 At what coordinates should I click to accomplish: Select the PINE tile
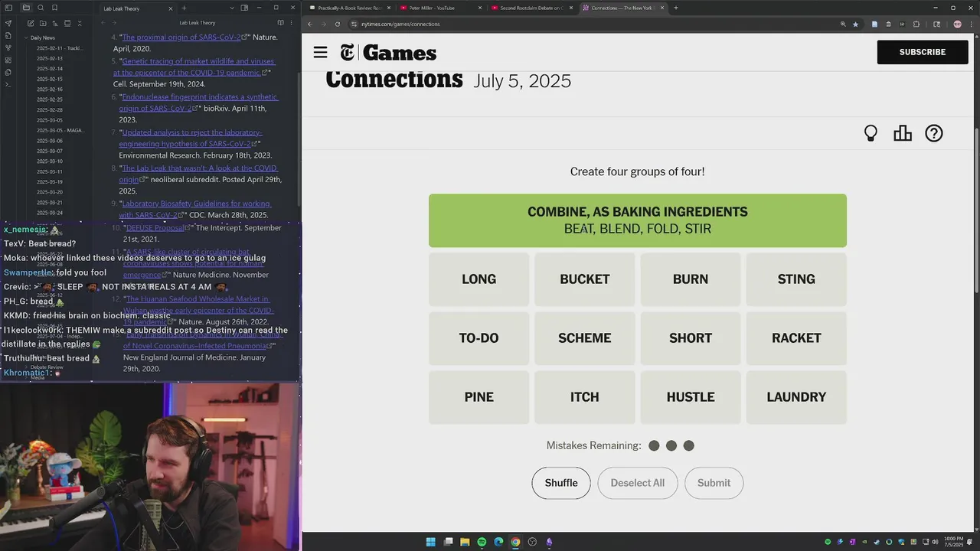pyautogui.click(x=479, y=397)
